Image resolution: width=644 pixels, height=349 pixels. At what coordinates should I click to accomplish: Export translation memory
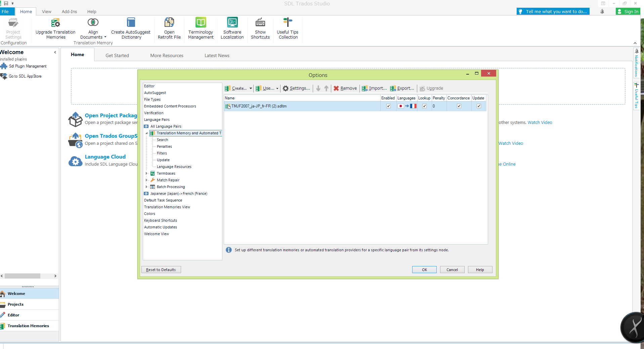tap(402, 88)
